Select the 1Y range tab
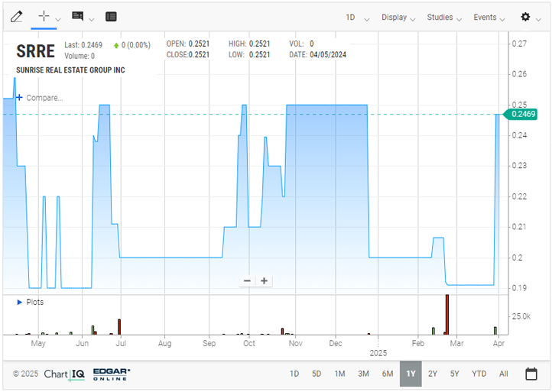This screenshot has width=552, height=392. [411, 374]
